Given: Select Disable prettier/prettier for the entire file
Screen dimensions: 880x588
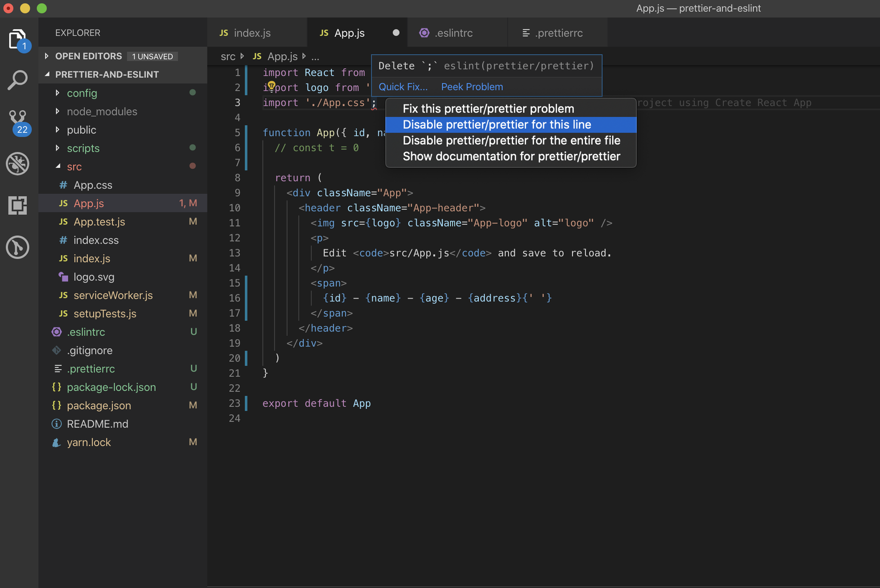Looking at the screenshot, I should 511,141.
